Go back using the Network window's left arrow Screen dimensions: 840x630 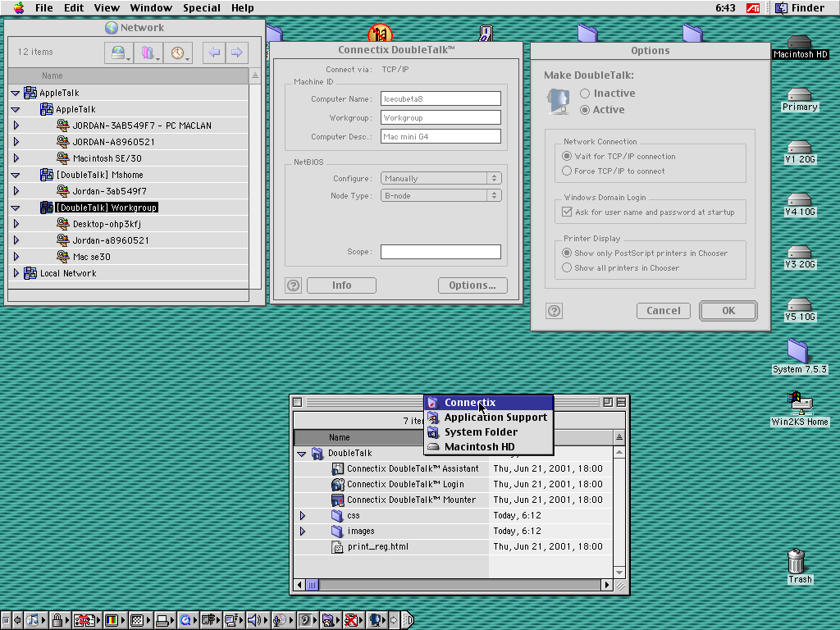(x=214, y=52)
